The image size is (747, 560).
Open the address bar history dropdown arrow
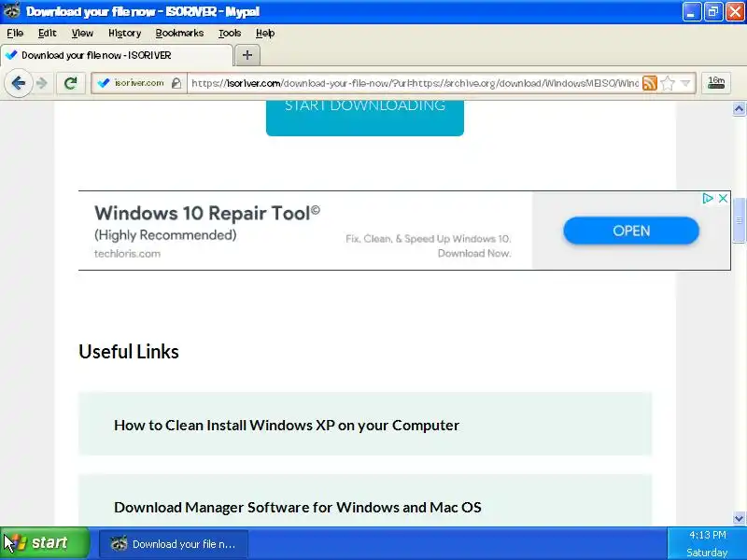tap(685, 83)
